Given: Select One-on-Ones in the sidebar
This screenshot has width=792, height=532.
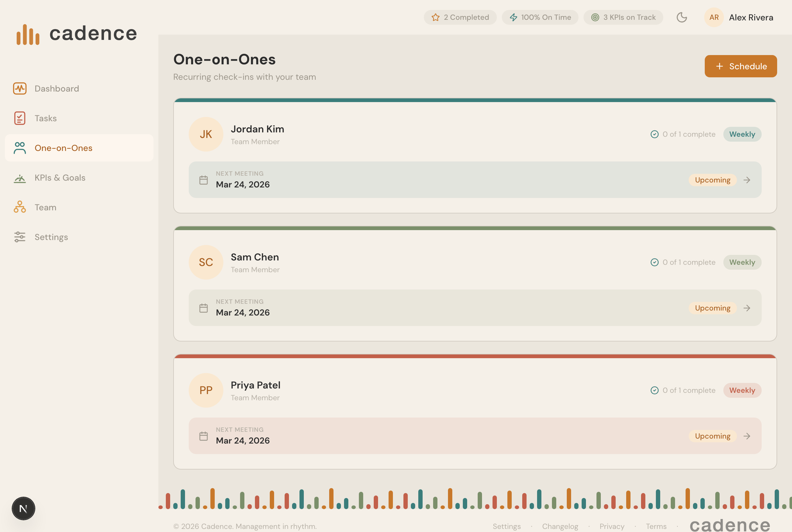Looking at the screenshot, I should tap(63, 148).
